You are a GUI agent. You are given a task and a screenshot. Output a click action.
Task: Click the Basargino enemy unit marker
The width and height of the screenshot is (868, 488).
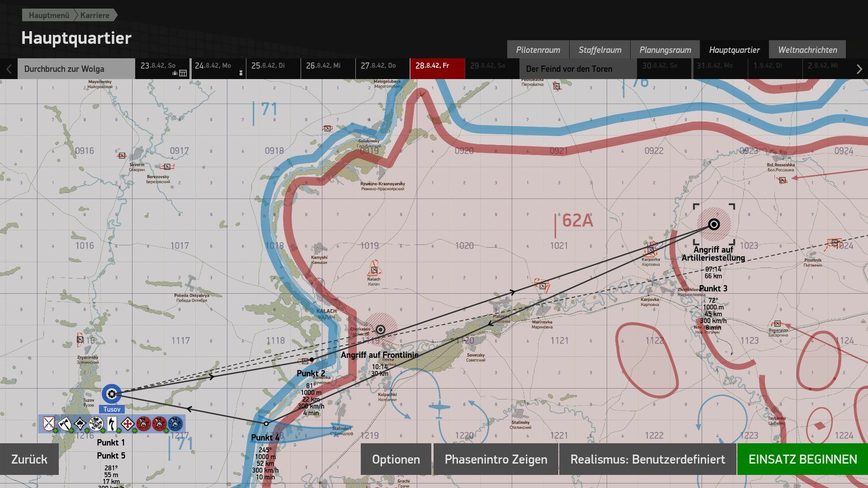point(777,324)
